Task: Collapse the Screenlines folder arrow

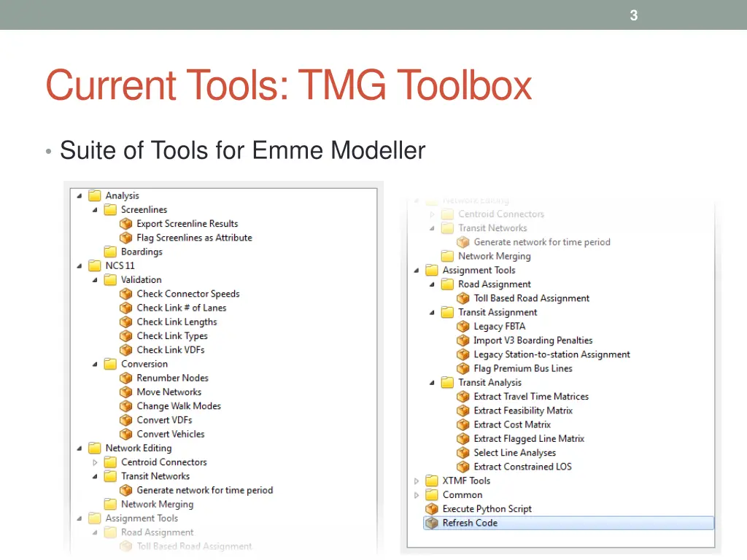Action: click(95, 210)
